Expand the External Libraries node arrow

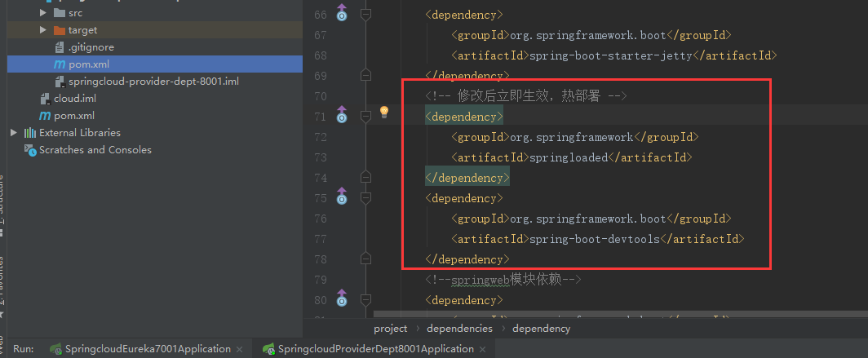pos(14,133)
